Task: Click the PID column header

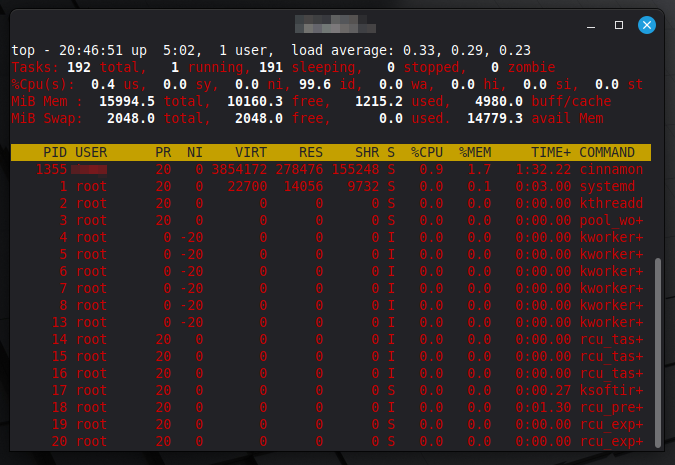Action: click(54, 153)
